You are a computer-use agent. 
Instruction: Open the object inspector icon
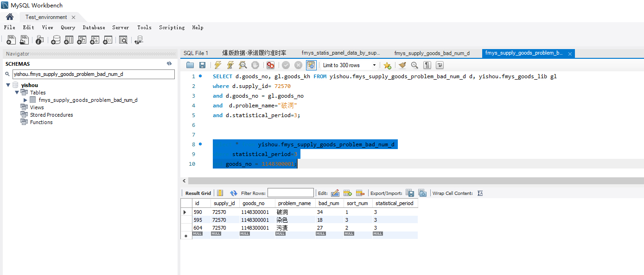(39, 40)
